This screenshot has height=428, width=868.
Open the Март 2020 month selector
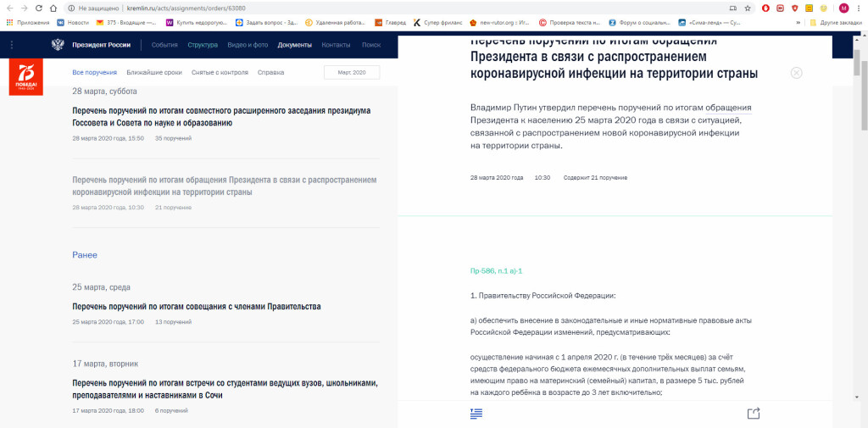352,73
